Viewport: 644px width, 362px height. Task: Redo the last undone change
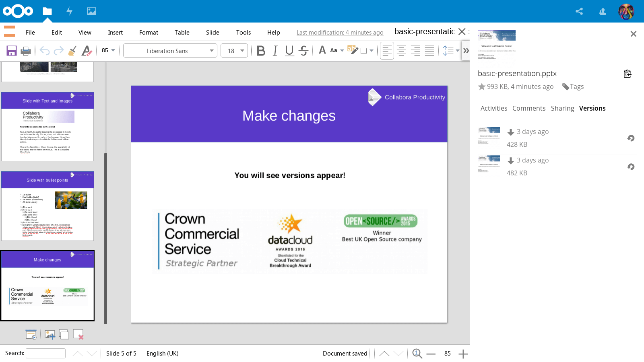59,51
